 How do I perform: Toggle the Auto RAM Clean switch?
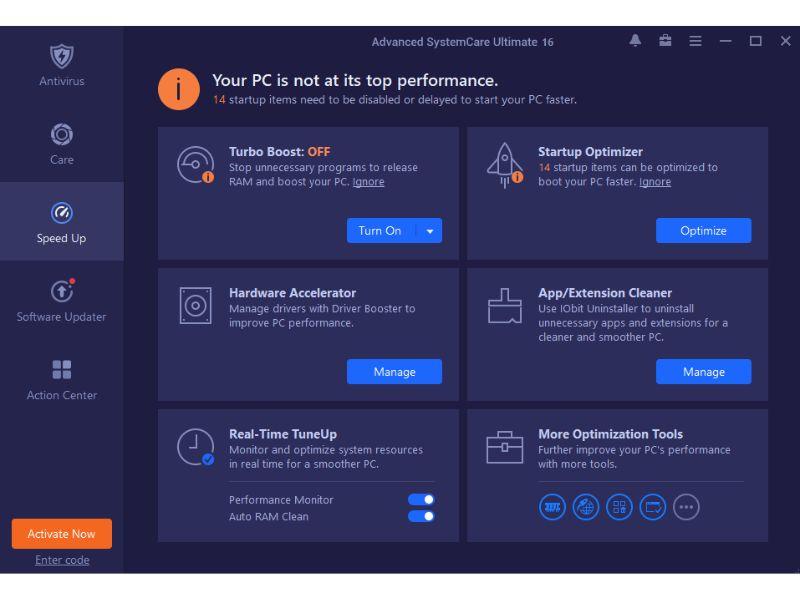(x=421, y=516)
